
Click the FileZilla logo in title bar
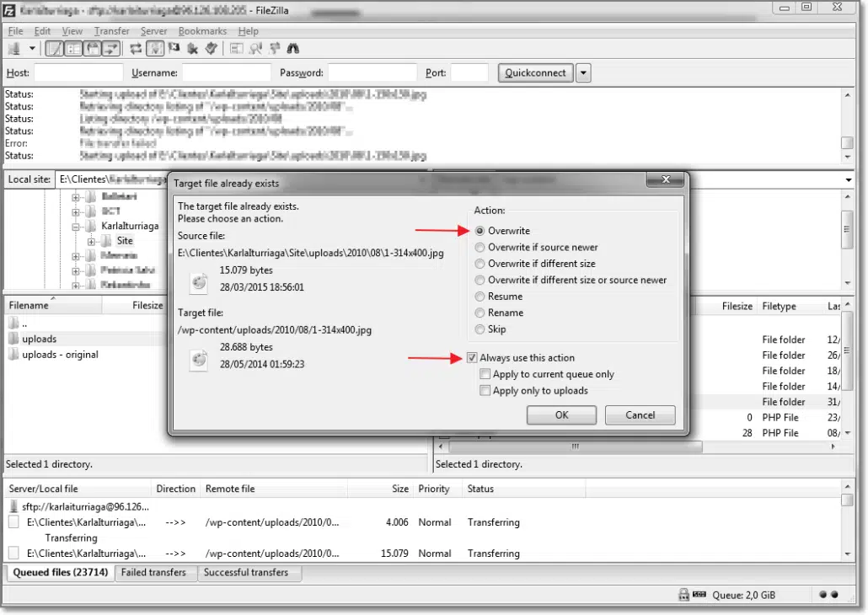pos(9,10)
